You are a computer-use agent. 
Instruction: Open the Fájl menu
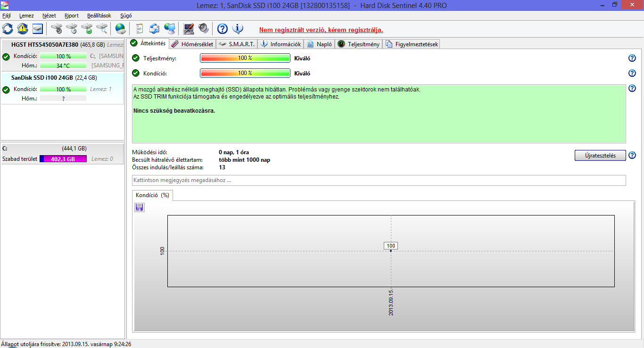(x=7, y=16)
